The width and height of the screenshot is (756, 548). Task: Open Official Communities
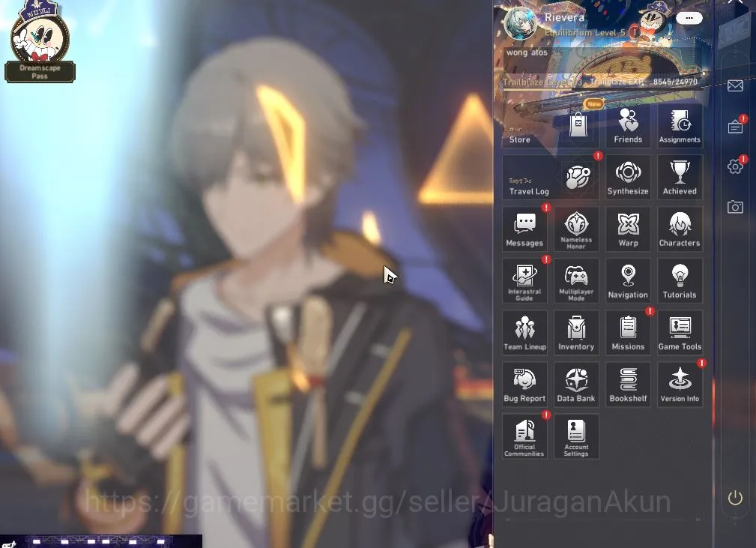(x=524, y=436)
